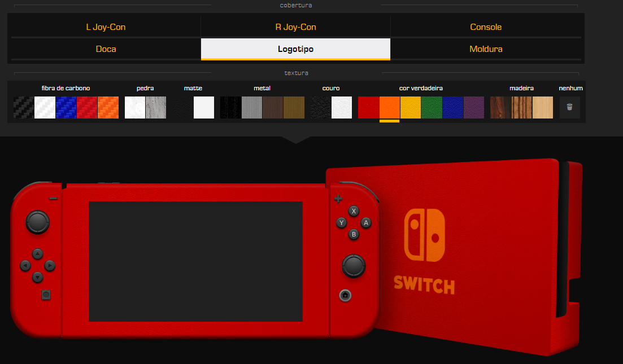Click the B button on right Joy-Con
Screen dimensions: 623x364
pyautogui.click(x=354, y=234)
